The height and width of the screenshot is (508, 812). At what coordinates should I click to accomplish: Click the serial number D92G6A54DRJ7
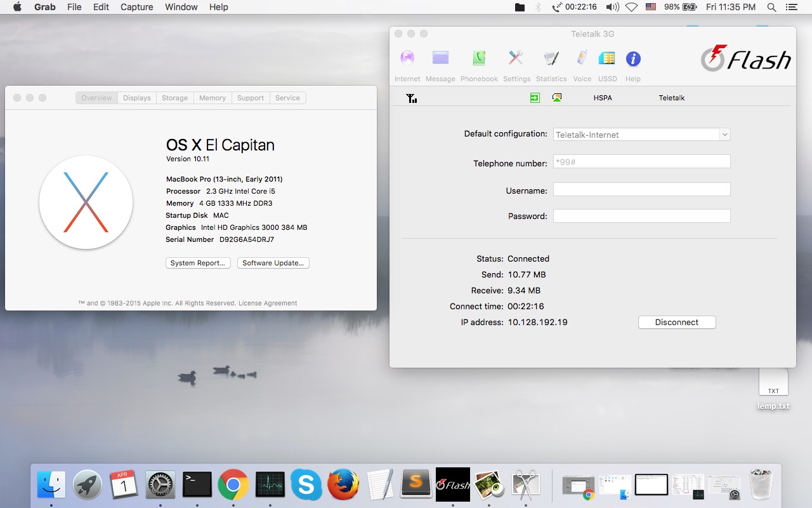click(x=247, y=240)
